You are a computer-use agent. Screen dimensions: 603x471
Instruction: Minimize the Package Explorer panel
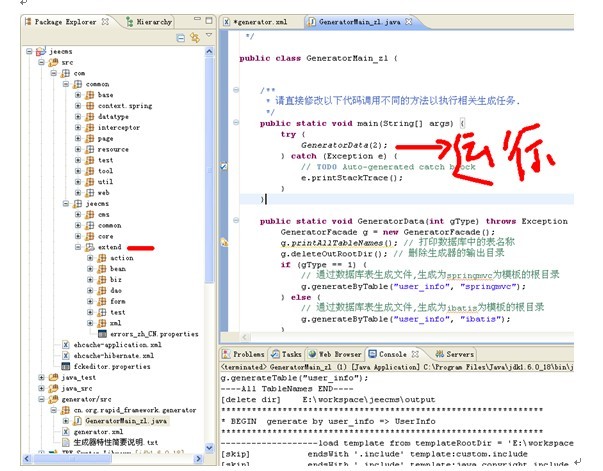[x=197, y=19]
